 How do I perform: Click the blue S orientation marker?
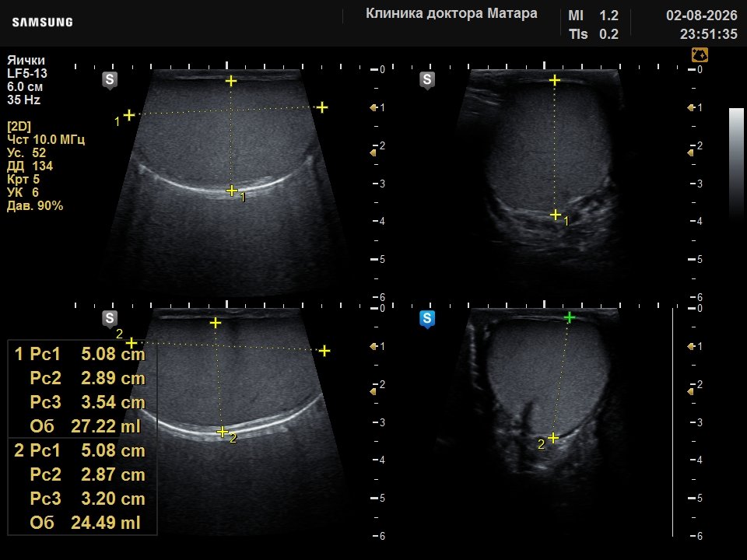pos(427,319)
